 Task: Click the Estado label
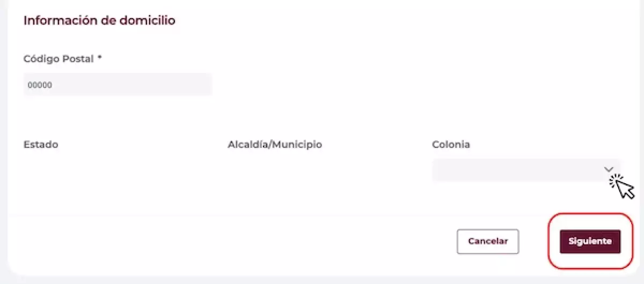[41, 145]
